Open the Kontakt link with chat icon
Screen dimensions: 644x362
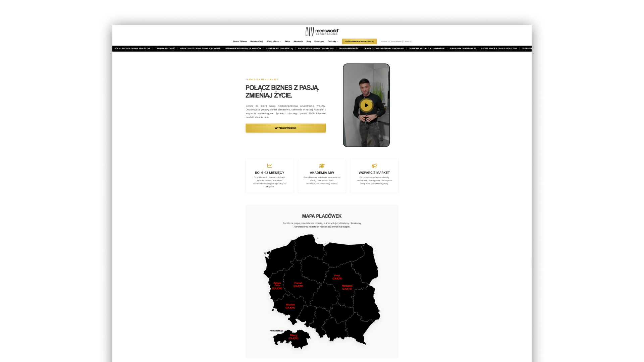point(385,42)
